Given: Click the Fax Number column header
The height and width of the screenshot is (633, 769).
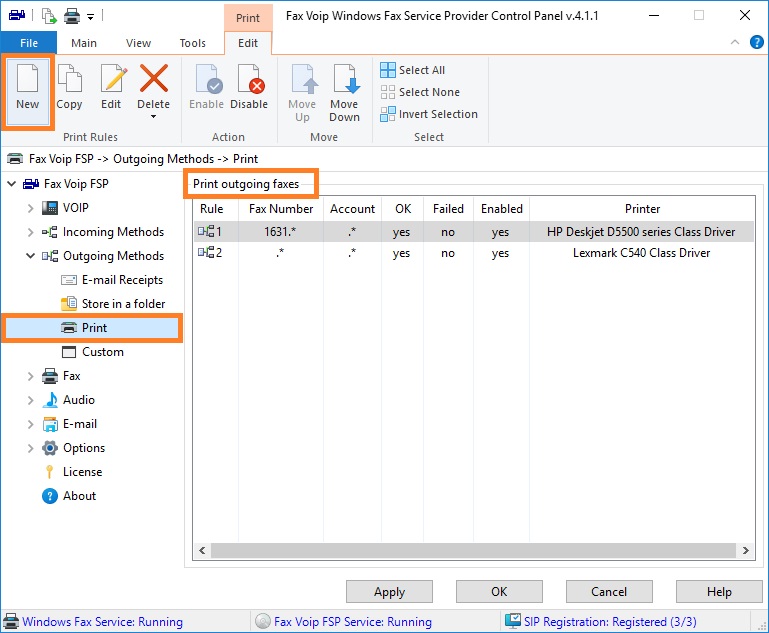Looking at the screenshot, I should [281, 209].
